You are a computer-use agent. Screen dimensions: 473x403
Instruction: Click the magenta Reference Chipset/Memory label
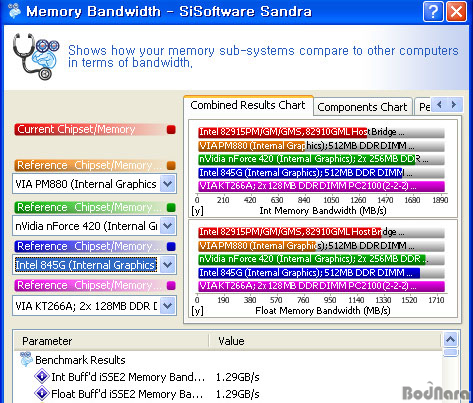point(89,285)
